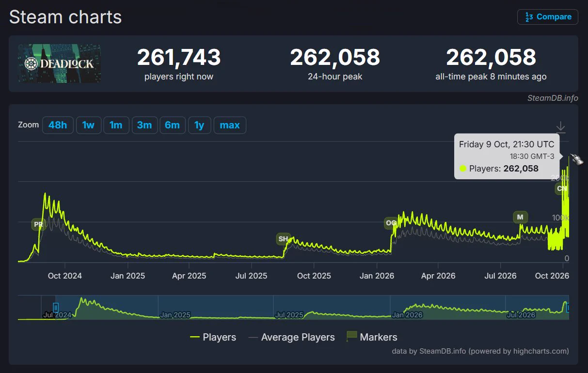Select the PR marker on the chart
The image size is (588, 373).
pyautogui.click(x=38, y=224)
